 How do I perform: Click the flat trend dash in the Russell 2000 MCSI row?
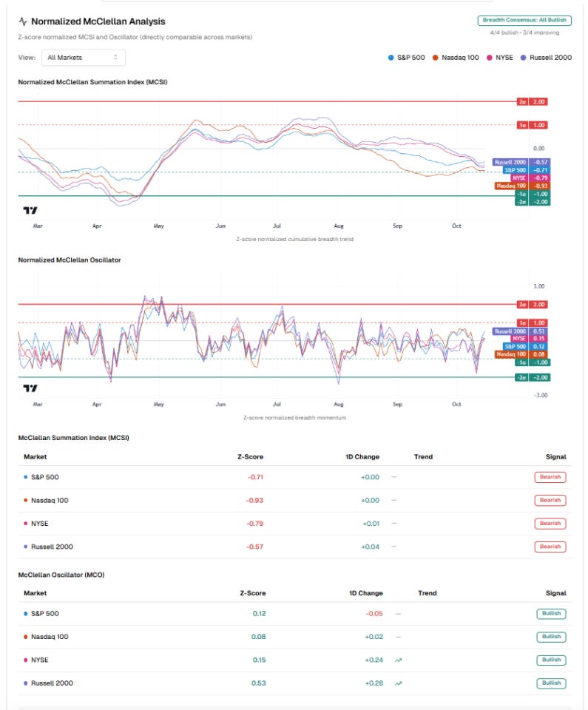tap(394, 547)
